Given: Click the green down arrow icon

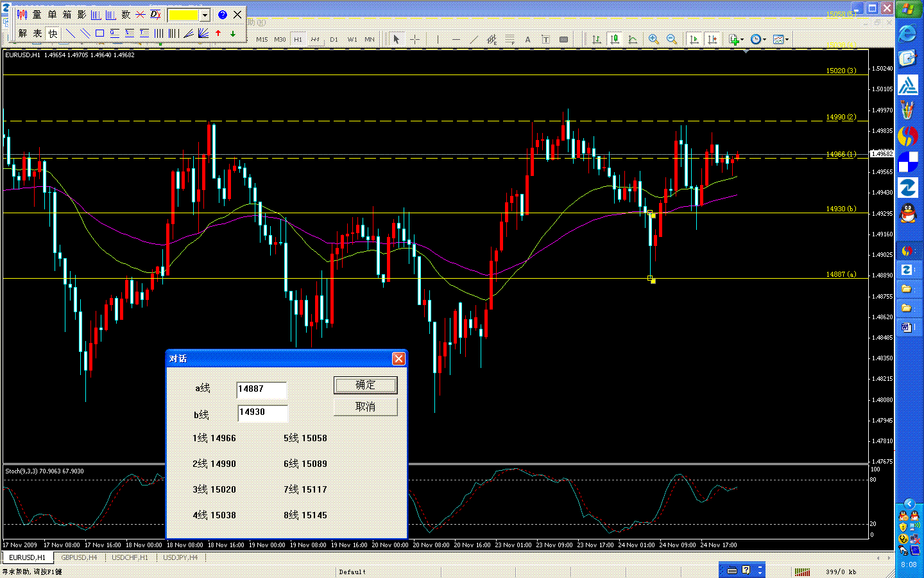Looking at the screenshot, I should [x=233, y=33].
